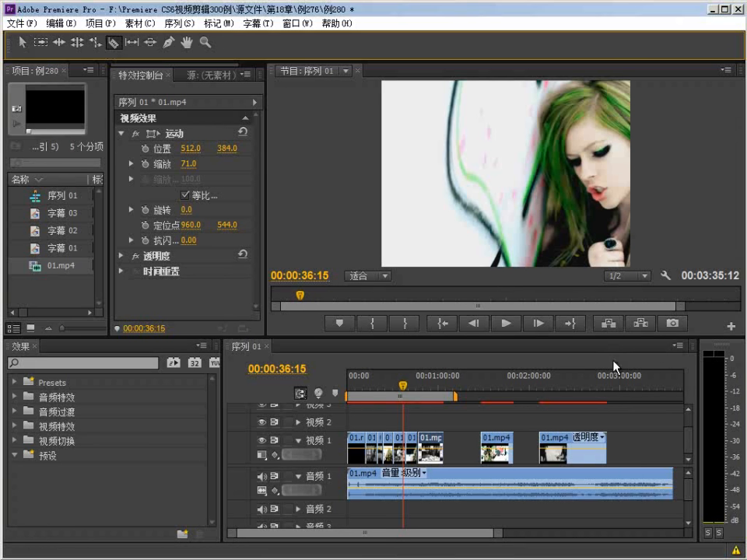Image resolution: width=747 pixels, height=560 pixels.
Task: Click the timeline add marker icon
Action: [x=335, y=394]
